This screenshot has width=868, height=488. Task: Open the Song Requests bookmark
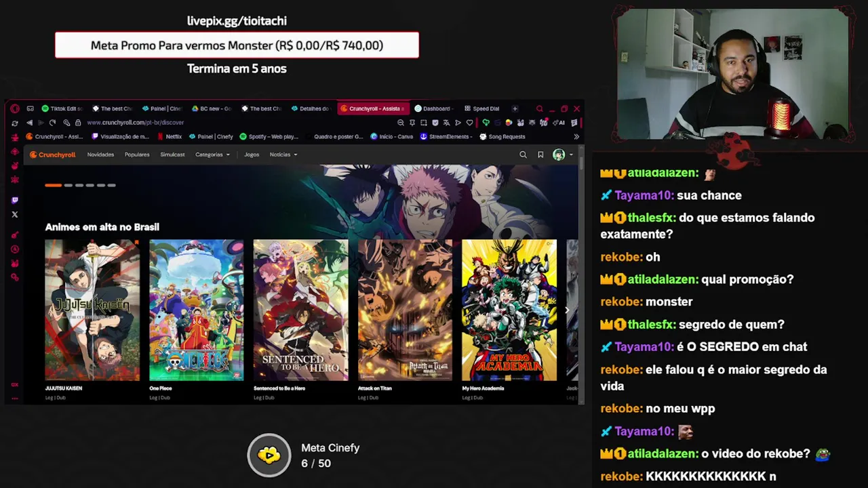[x=502, y=136]
